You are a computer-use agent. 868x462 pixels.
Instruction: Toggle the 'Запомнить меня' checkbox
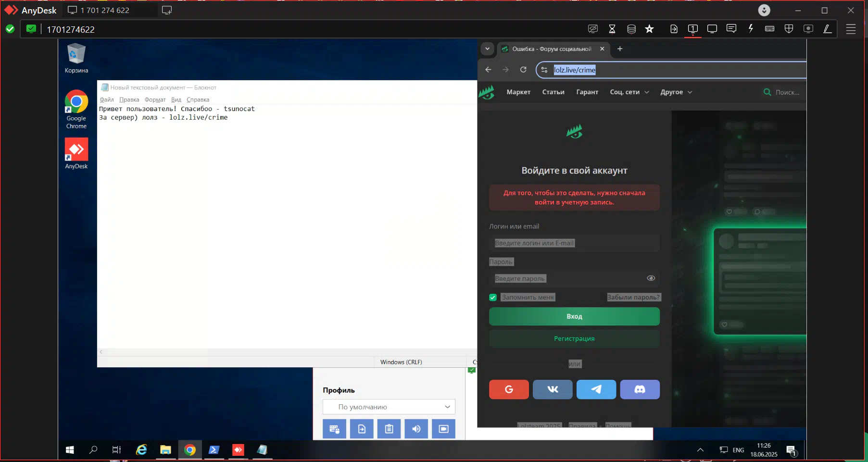[x=493, y=298]
